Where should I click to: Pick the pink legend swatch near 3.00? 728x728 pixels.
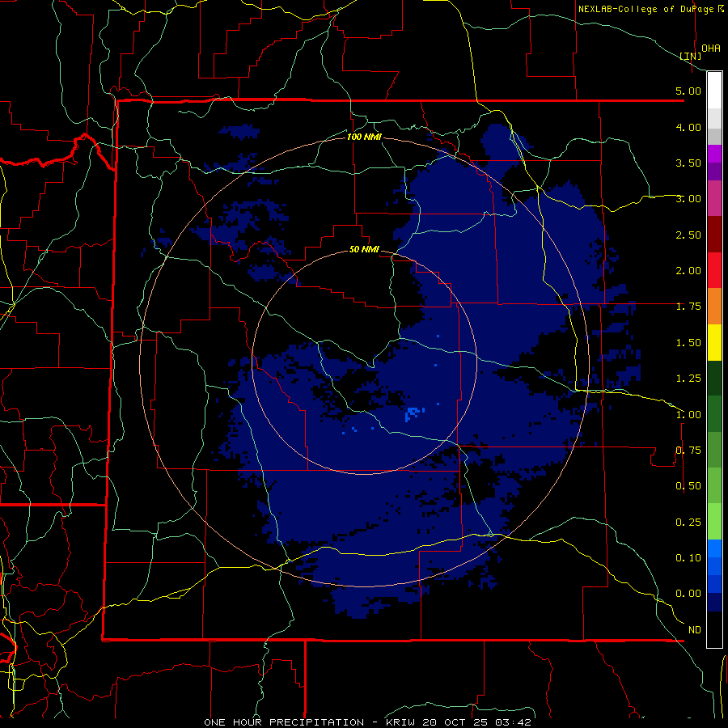point(714,198)
